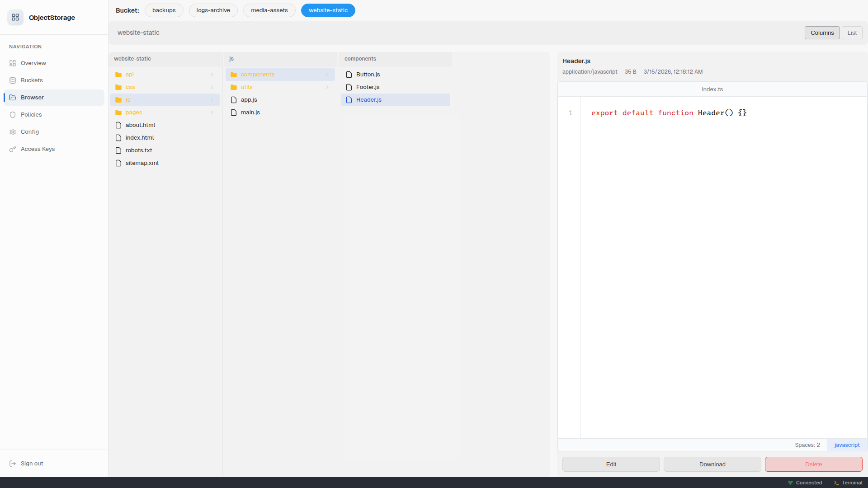Select the logs-archive bucket tab
This screenshot has width=868, height=488.
[213, 10]
